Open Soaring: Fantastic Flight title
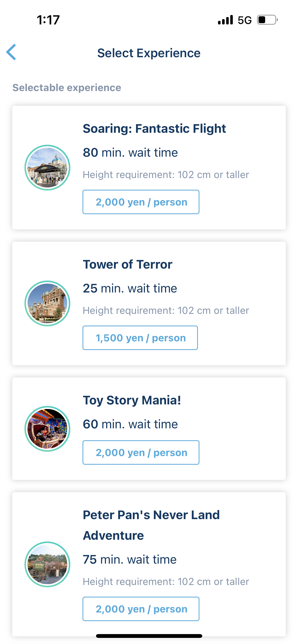298x644 pixels. coord(154,129)
